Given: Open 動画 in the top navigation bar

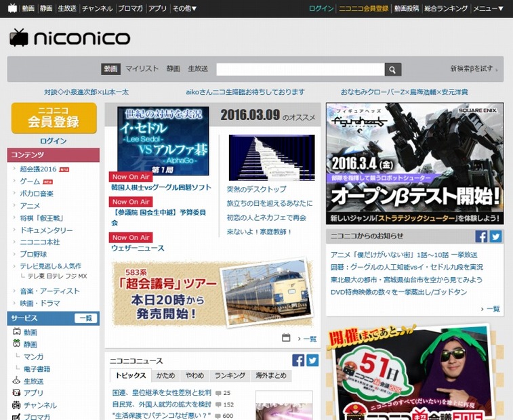Looking at the screenshot, I should pos(28,9).
